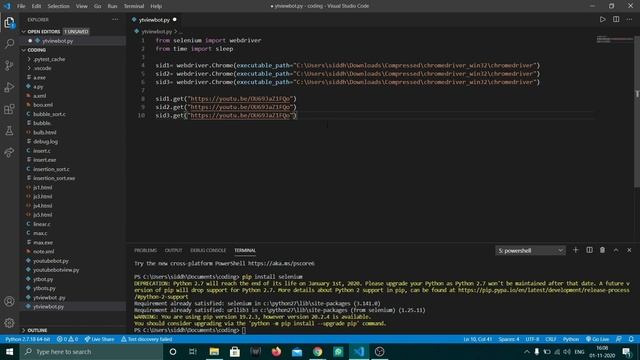Split the terminal pane

tap(589, 250)
